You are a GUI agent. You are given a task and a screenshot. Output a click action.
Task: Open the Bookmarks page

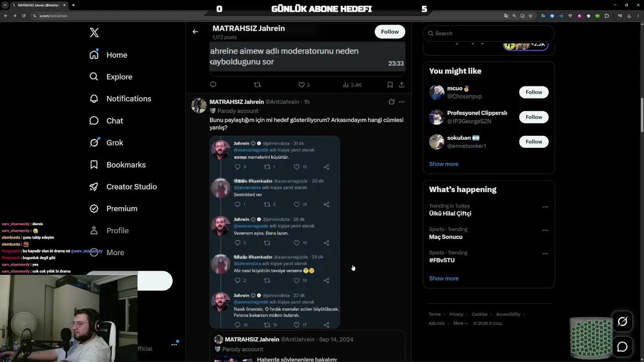click(x=117, y=165)
